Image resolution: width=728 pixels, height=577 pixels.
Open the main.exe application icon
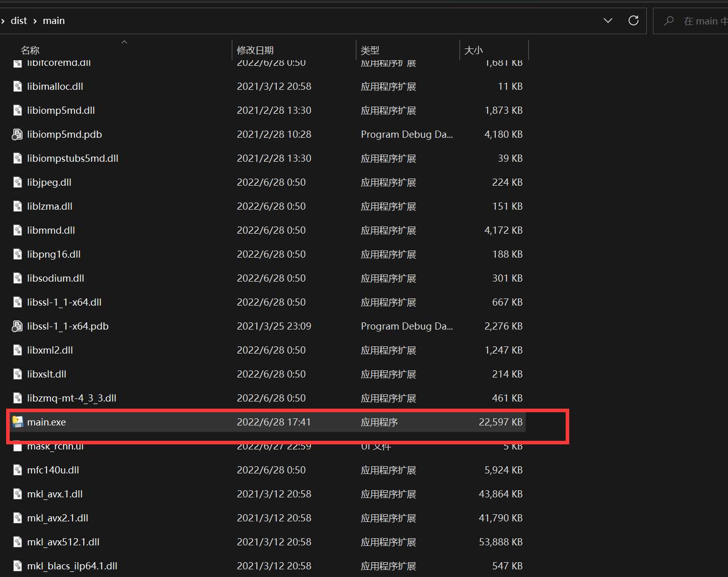coord(18,422)
